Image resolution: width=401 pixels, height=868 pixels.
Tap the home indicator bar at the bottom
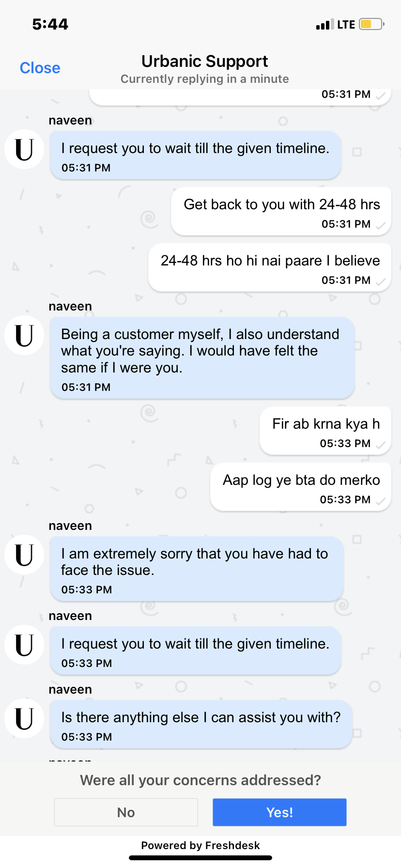(x=200, y=858)
